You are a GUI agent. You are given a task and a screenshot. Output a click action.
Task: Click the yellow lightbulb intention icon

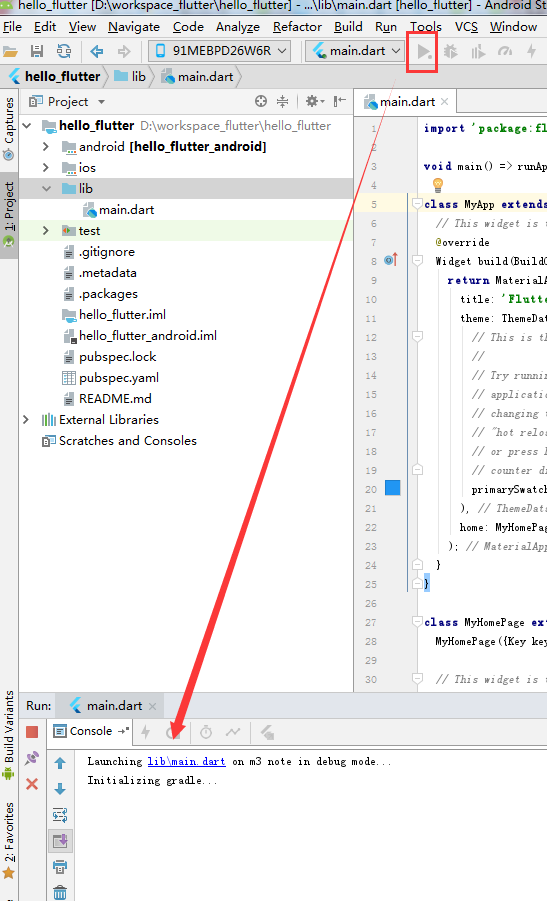pyautogui.click(x=438, y=185)
